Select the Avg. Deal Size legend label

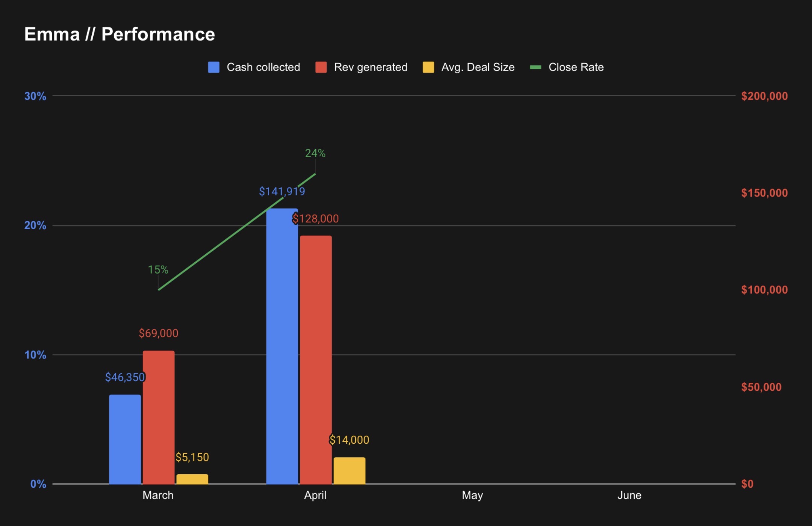tap(478, 67)
